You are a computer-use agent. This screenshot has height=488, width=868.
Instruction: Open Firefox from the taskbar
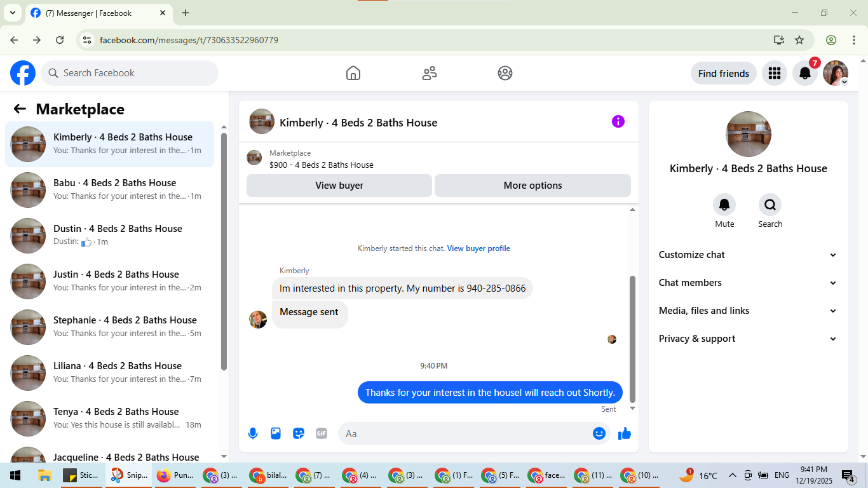[x=174, y=475]
